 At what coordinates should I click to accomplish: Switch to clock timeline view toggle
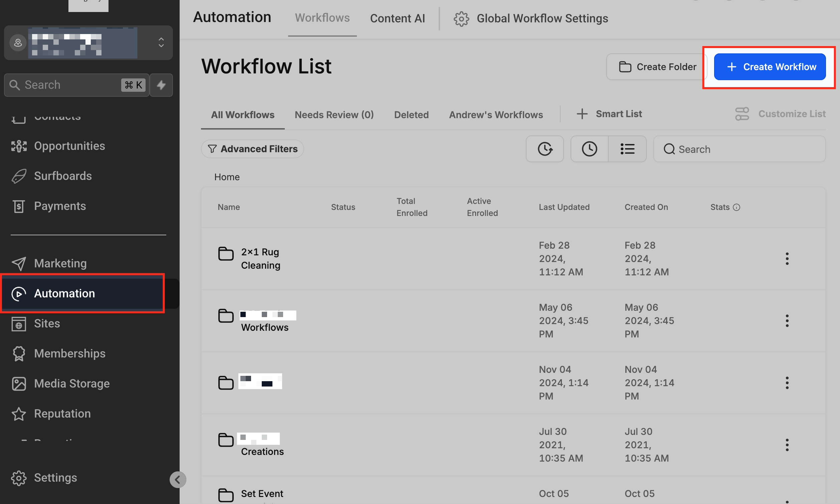tap(589, 149)
